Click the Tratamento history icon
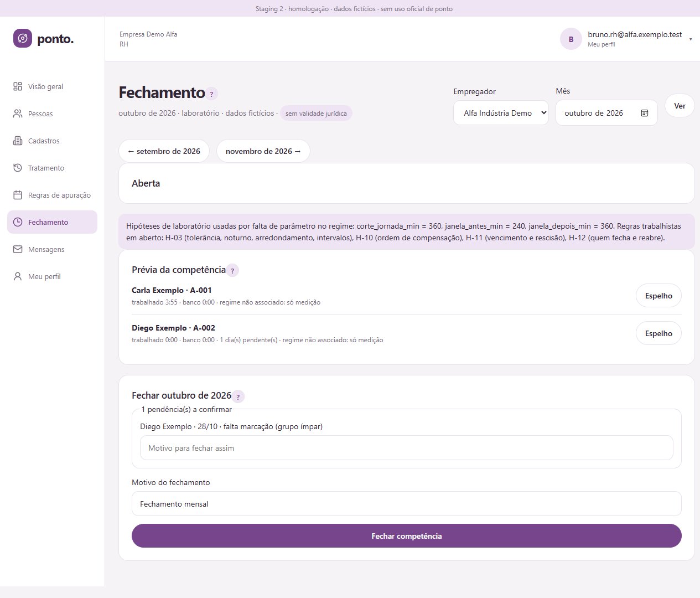 [18, 168]
